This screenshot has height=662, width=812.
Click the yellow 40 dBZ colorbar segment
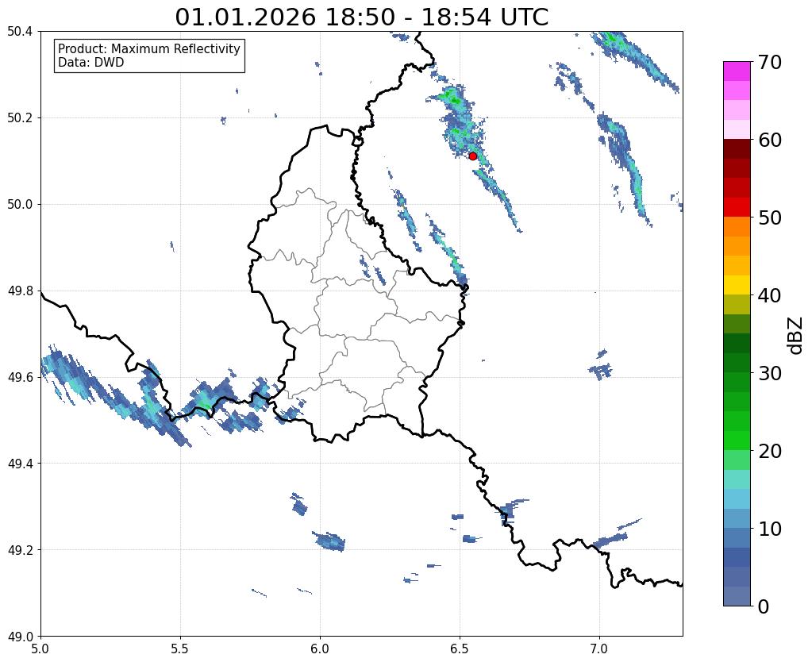(737, 285)
